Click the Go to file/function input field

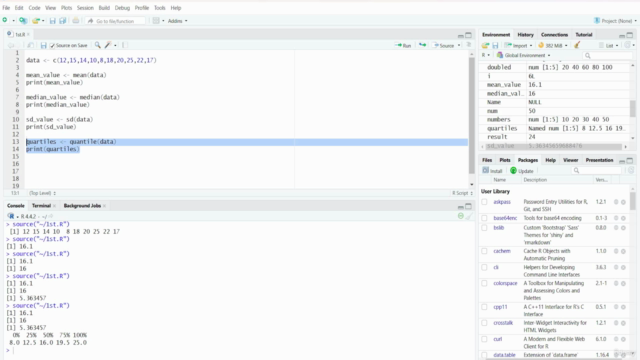tap(116, 21)
